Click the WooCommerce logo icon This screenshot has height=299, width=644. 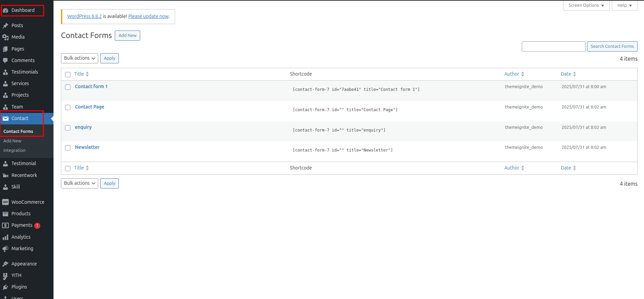pyautogui.click(x=5, y=202)
